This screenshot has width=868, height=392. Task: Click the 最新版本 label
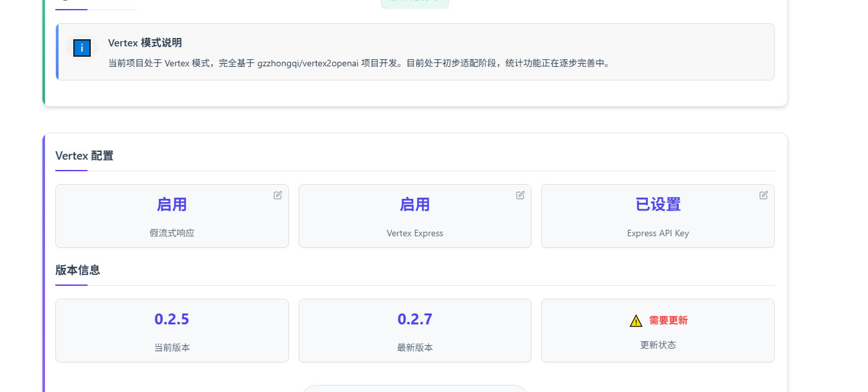pyautogui.click(x=415, y=348)
